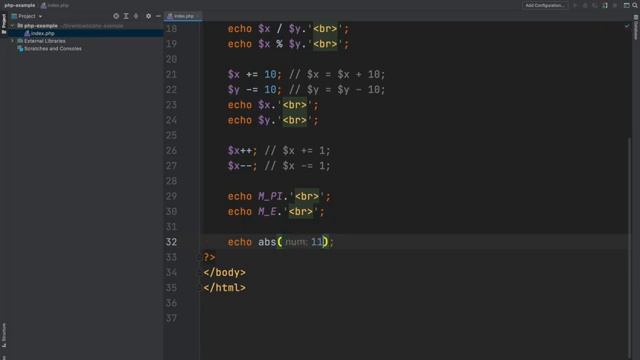Click the inspection checkmark in the editor corner
Image resolution: width=640 pixels, height=360 pixels.
(627, 26)
